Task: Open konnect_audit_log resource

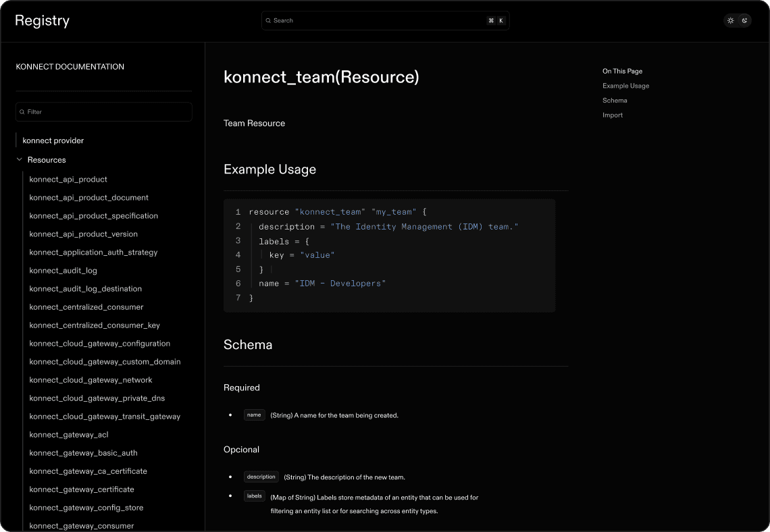Action: tap(63, 271)
